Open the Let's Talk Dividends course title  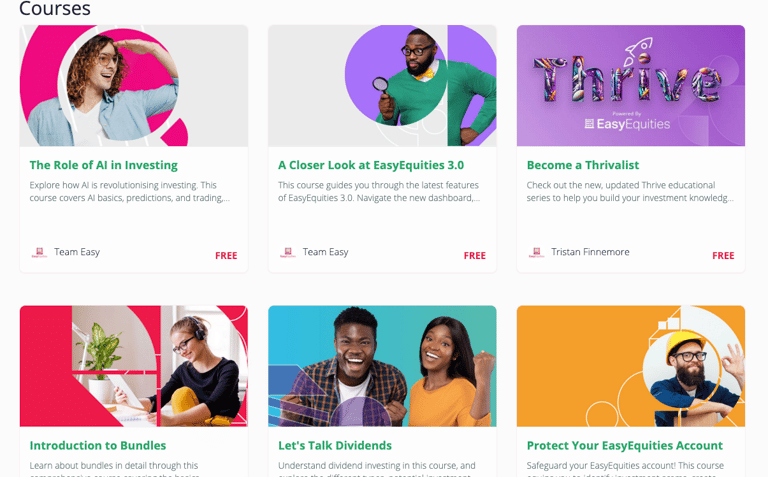(335, 445)
